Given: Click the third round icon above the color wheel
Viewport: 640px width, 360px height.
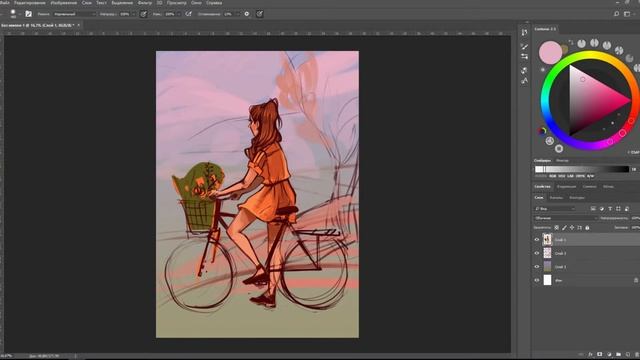Looking at the screenshot, I should [607, 45].
